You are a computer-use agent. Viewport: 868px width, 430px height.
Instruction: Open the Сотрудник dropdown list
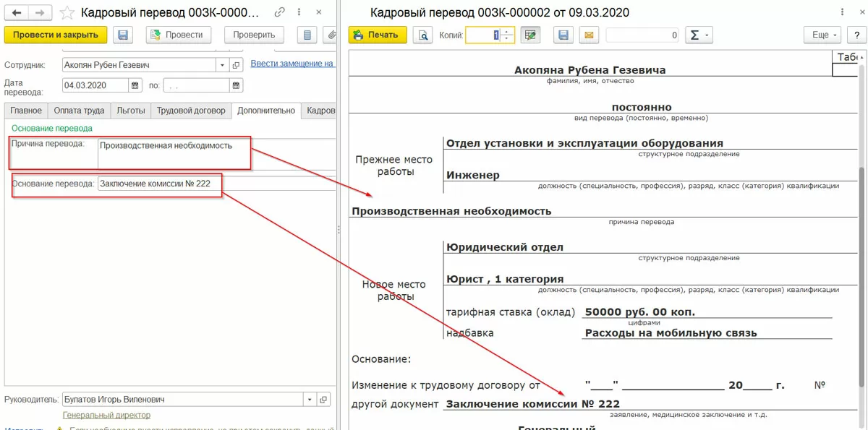pos(222,65)
